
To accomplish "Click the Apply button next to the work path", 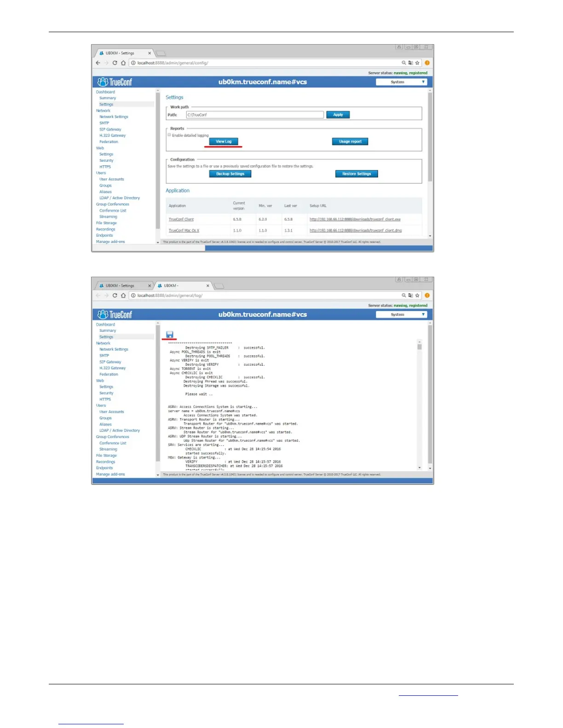I will click(x=338, y=115).
